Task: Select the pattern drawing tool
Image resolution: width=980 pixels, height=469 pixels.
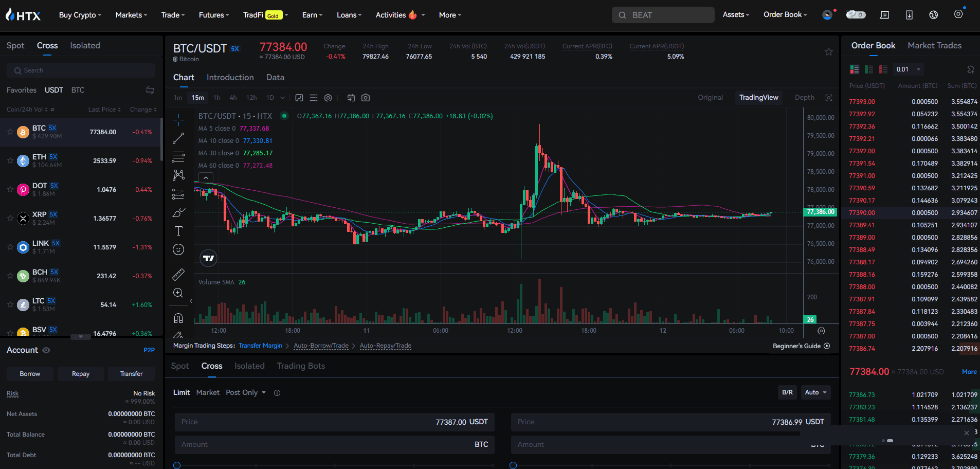Action: tap(178, 175)
